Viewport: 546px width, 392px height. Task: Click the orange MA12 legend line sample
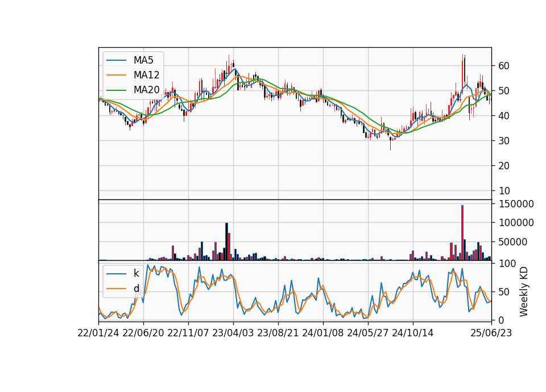coord(116,75)
